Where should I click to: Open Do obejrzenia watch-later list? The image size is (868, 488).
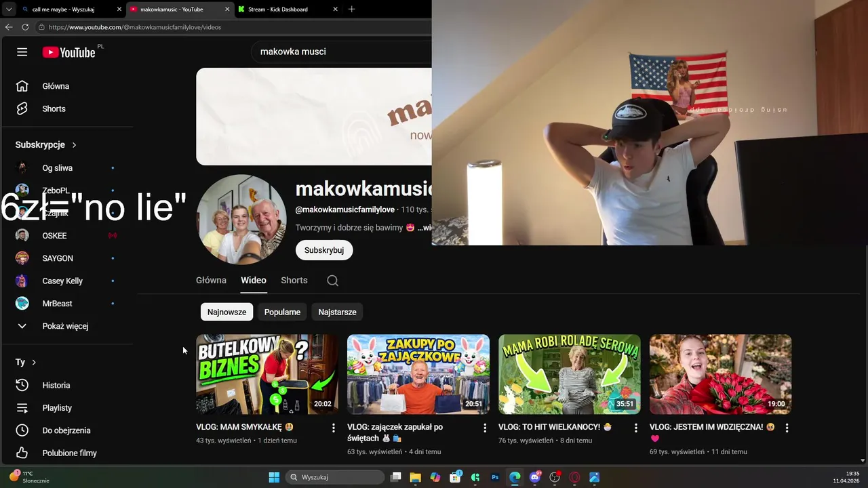[66, 430]
